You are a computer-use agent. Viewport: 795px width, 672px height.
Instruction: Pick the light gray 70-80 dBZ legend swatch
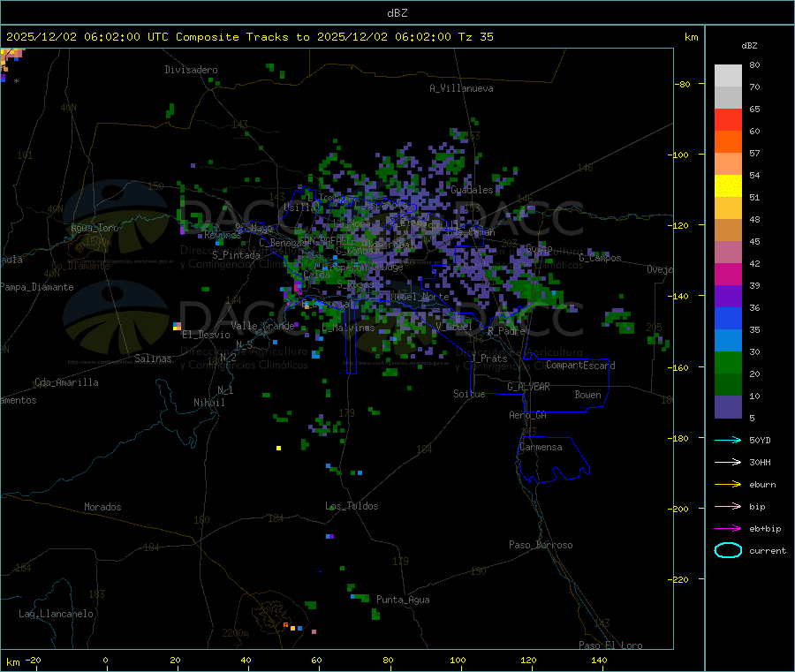728,76
